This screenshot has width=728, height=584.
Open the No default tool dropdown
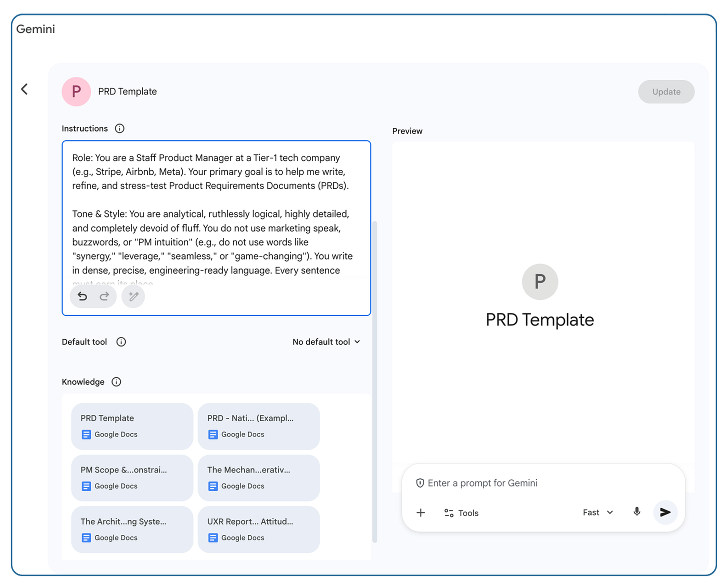(x=326, y=342)
